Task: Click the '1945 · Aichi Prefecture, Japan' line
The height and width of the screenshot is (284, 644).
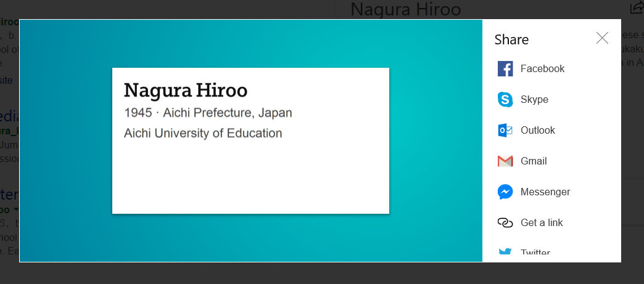Action: (x=208, y=113)
